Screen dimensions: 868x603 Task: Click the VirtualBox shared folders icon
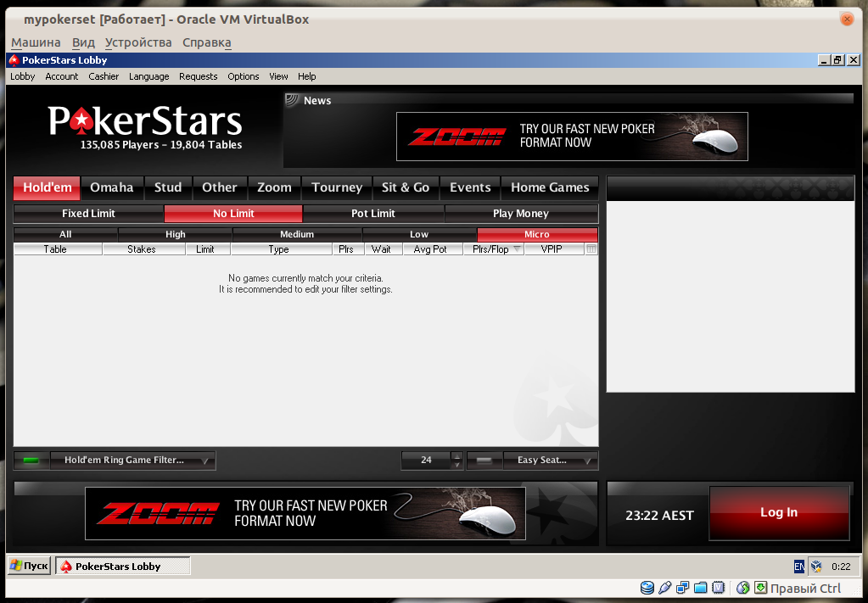701,588
